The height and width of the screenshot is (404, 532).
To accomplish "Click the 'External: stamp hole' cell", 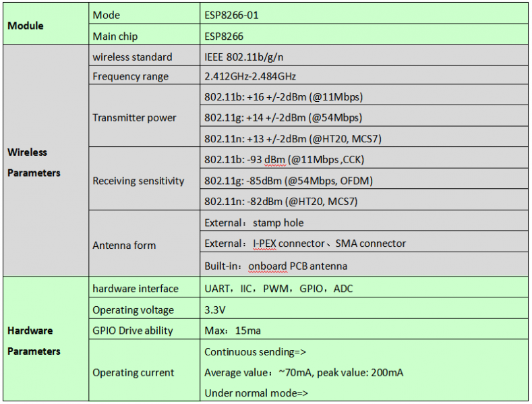I will (363, 221).
